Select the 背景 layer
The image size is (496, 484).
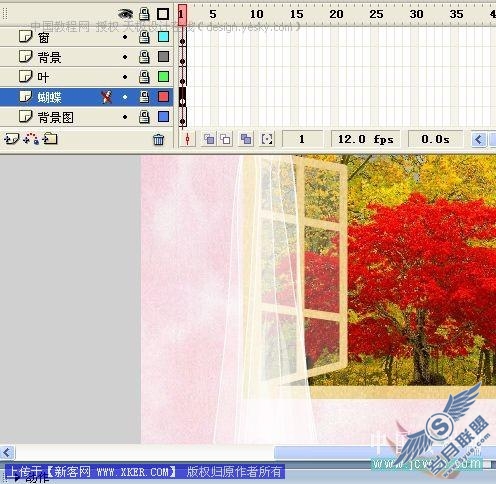click(x=86, y=57)
